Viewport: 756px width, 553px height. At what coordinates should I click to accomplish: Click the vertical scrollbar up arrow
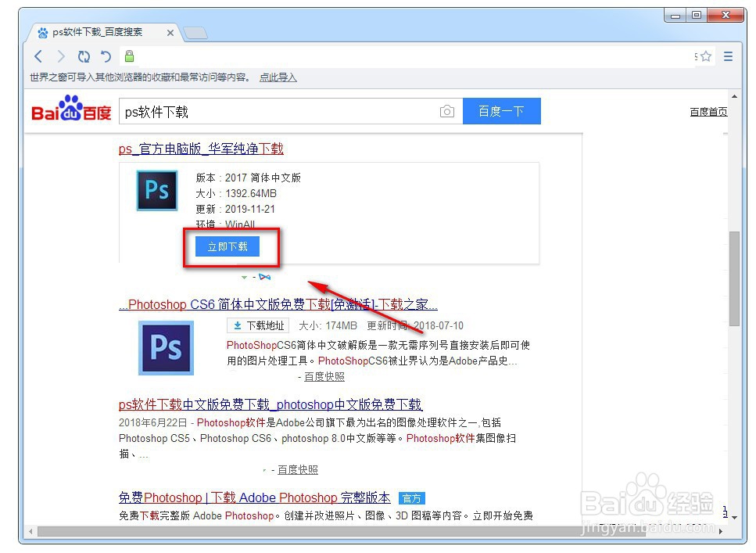(734, 96)
